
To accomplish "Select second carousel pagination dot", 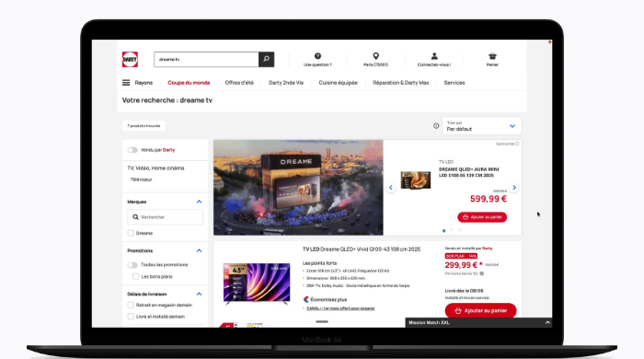I will point(452,230).
